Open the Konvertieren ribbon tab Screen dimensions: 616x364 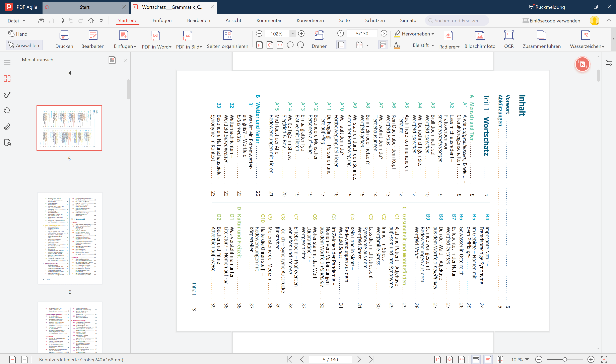coord(310,20)
